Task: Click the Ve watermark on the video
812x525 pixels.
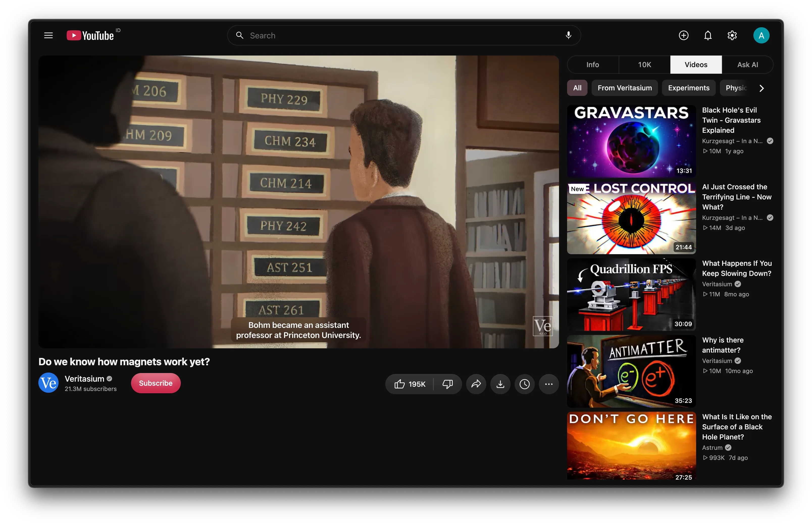Action: coord(542,326)
